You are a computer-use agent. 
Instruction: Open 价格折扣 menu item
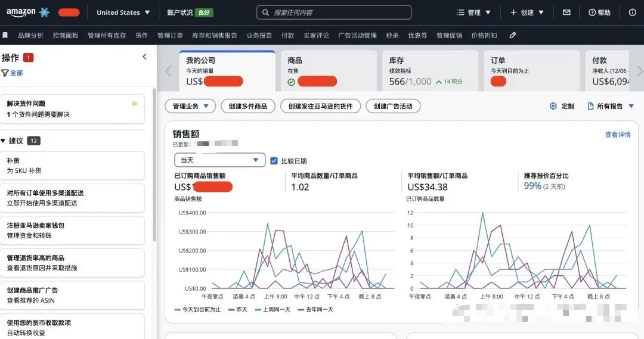point(484,35)
